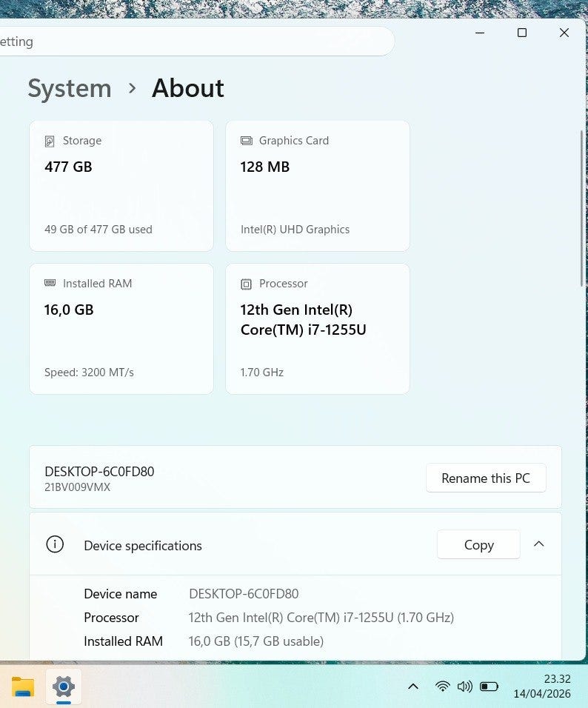This screenshot has height=708, width=588.
Task: Click the Storage drive icon
Action: pyautogui.click(x=50, y=141)
